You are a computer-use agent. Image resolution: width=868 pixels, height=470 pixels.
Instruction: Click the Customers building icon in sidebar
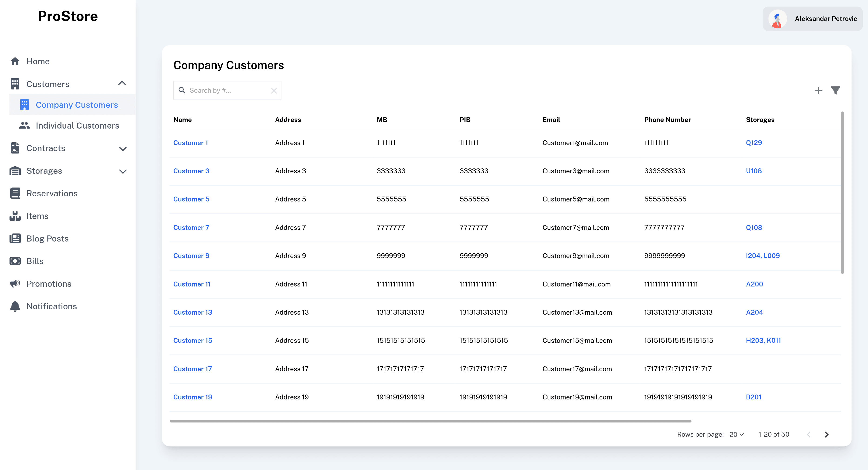click(15, 84)
